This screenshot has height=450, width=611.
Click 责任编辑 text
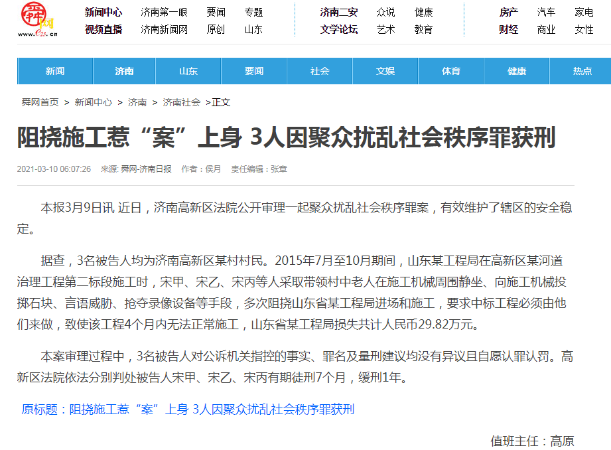(259, 169)
